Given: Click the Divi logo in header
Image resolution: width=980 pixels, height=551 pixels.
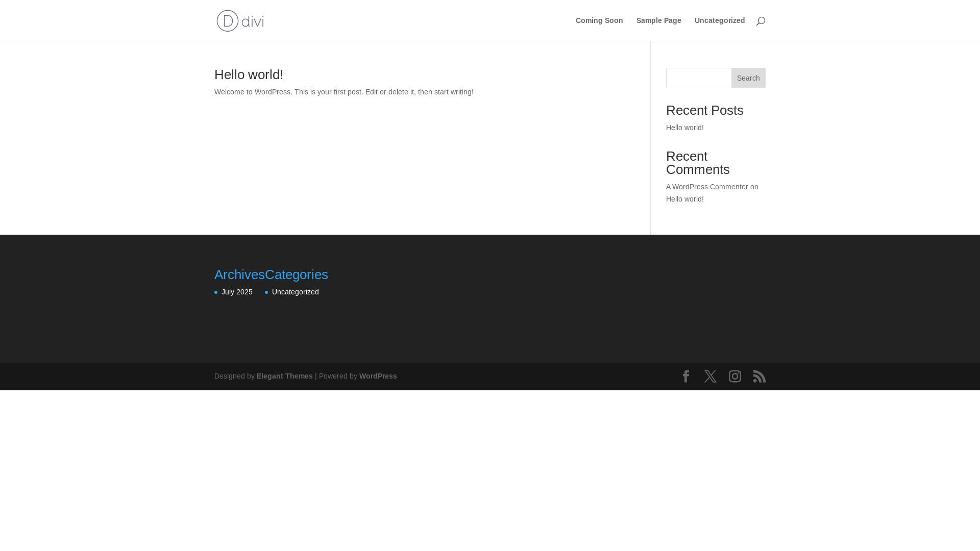Looking at the screenshot, I should click(x=240, y=20).
